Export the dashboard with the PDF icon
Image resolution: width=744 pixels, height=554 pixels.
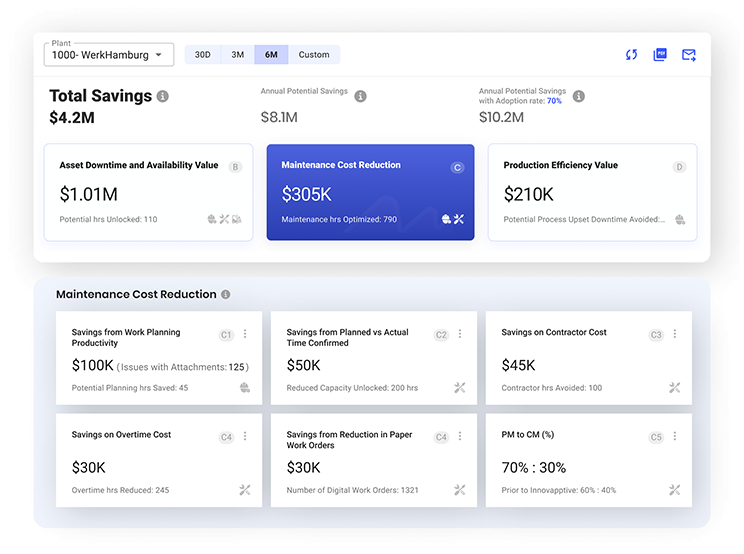(660, 55)
